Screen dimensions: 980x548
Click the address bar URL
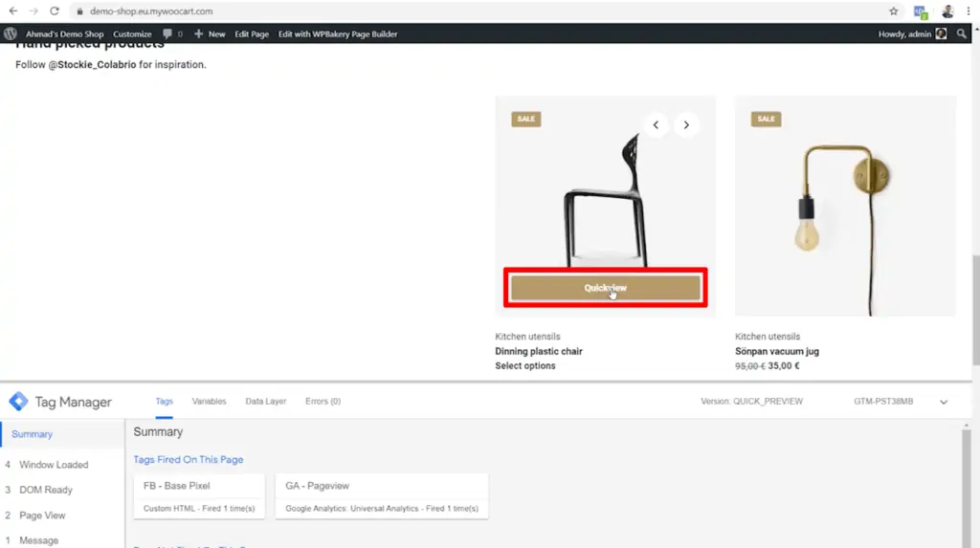[x=151, y=11]
